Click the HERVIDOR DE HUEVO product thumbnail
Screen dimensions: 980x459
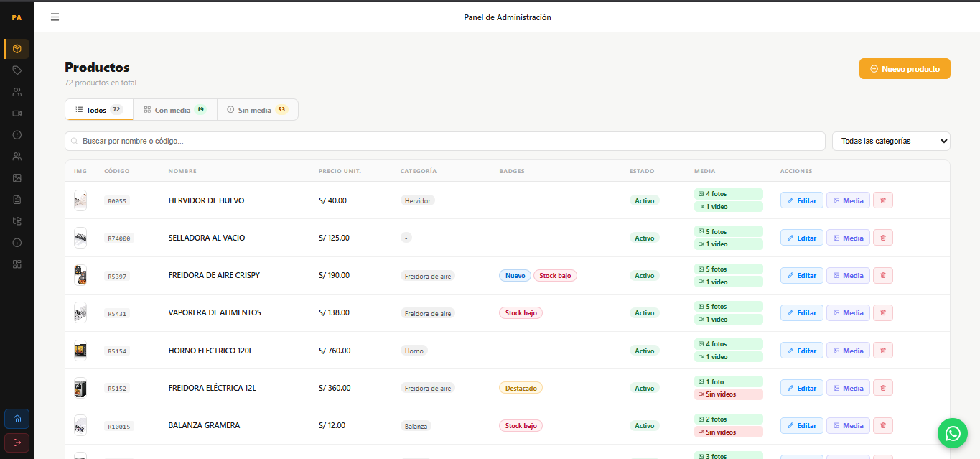(80, 200)
